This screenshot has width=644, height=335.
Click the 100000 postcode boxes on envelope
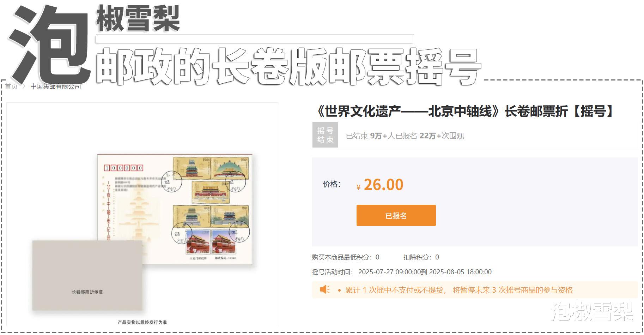(x=123, y=168)
